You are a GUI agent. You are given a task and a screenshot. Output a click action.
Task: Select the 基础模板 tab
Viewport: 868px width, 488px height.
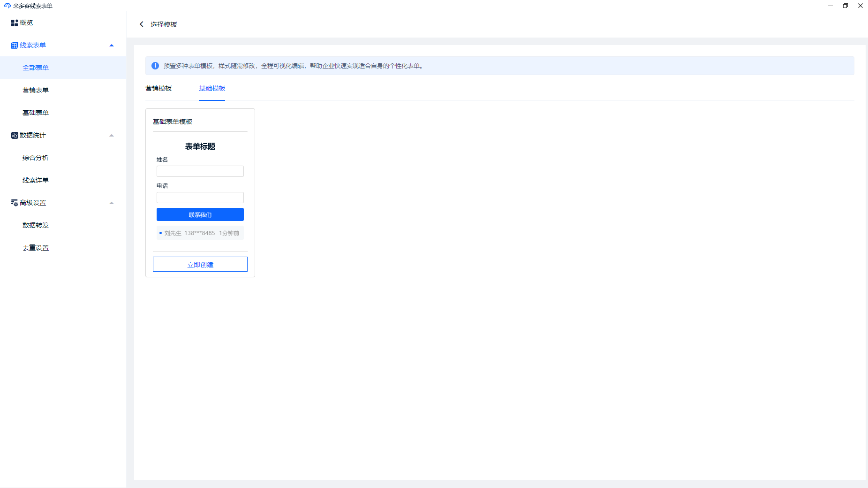pyautogui.click(x=212, y=88)
